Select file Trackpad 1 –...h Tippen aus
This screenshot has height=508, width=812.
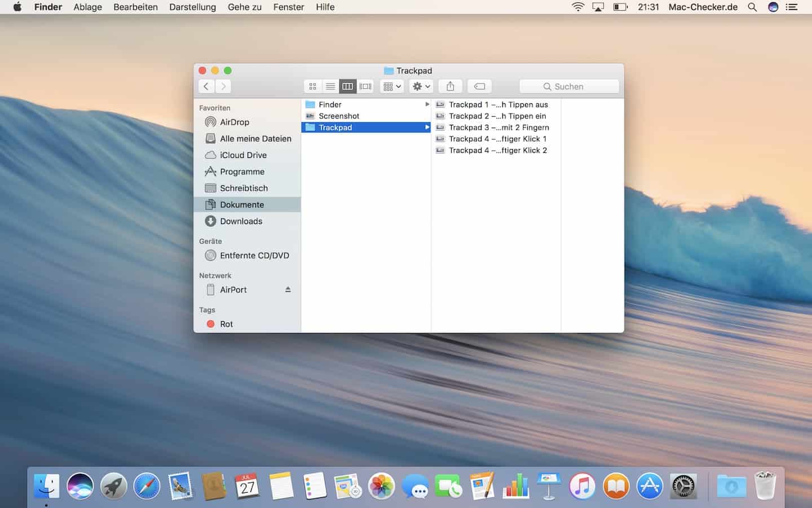pyautogui.click(x=496, y=104)
